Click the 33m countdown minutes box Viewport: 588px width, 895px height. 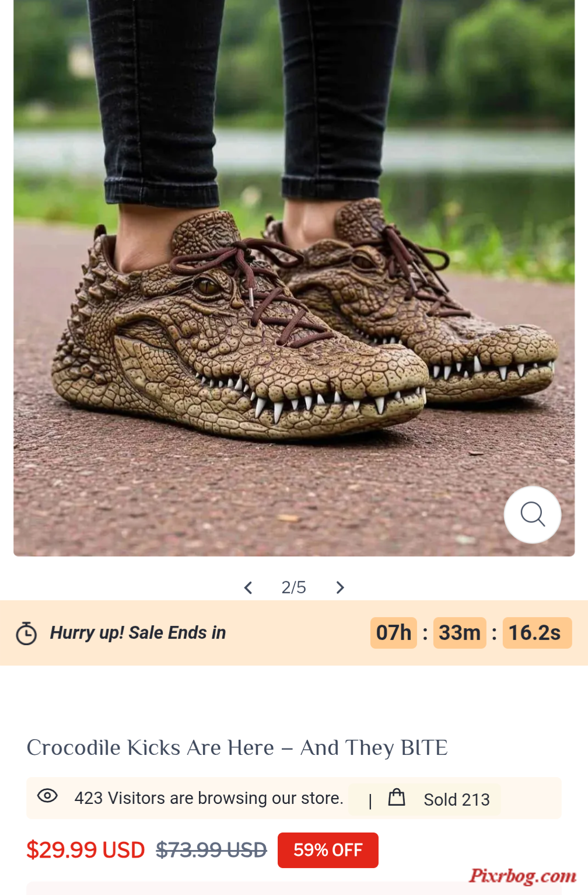pos(460,633)
